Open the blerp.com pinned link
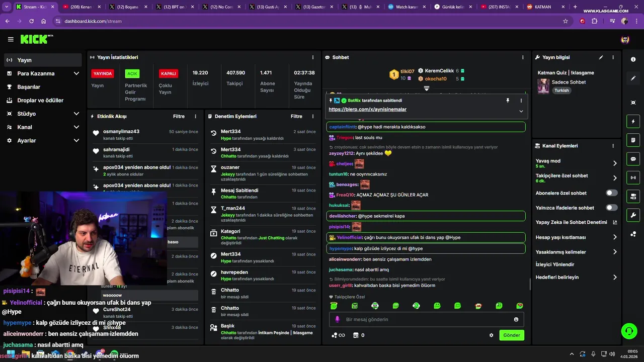The height and width of the screenshot is (362, 644). (x=367, y=110)
